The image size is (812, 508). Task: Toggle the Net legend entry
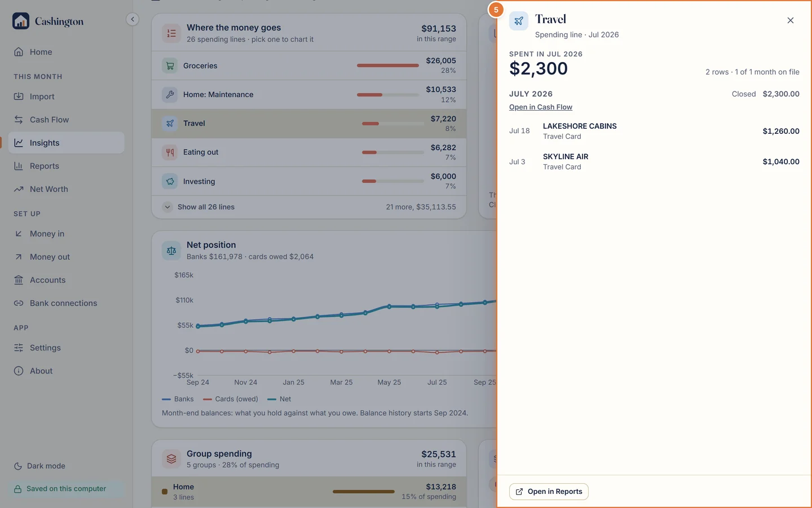tap(279, 399)
